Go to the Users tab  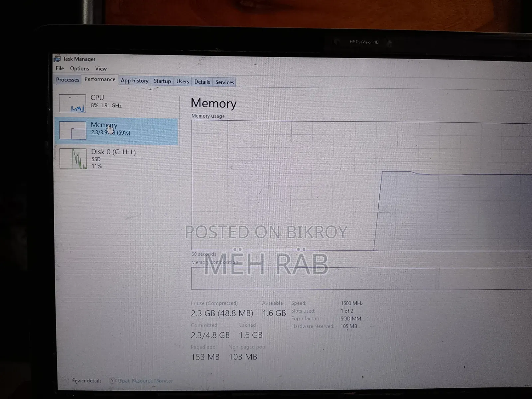tap(183, 81)
